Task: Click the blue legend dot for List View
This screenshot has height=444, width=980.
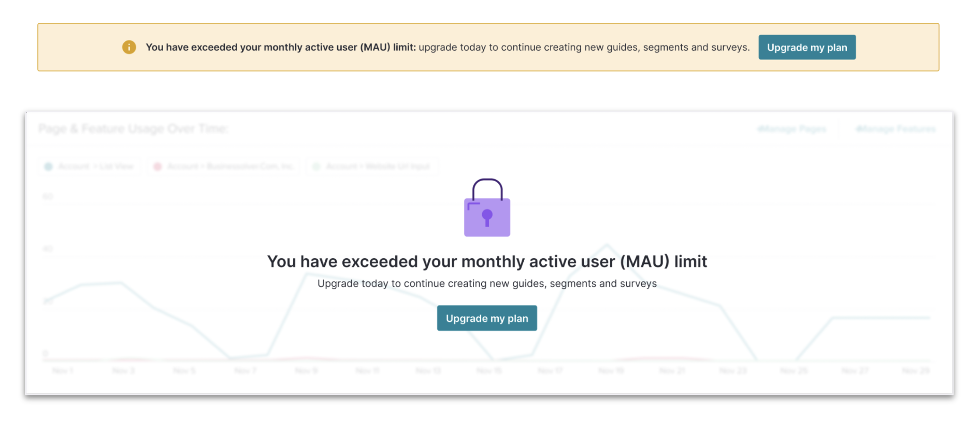Action: click(x=49, y=166)
